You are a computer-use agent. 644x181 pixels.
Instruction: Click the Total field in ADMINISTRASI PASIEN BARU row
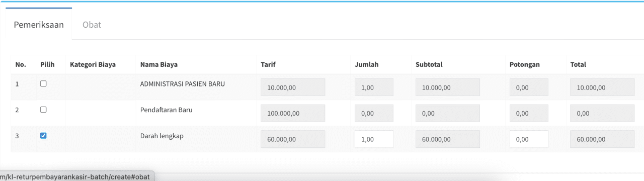[x=602, y=87]
